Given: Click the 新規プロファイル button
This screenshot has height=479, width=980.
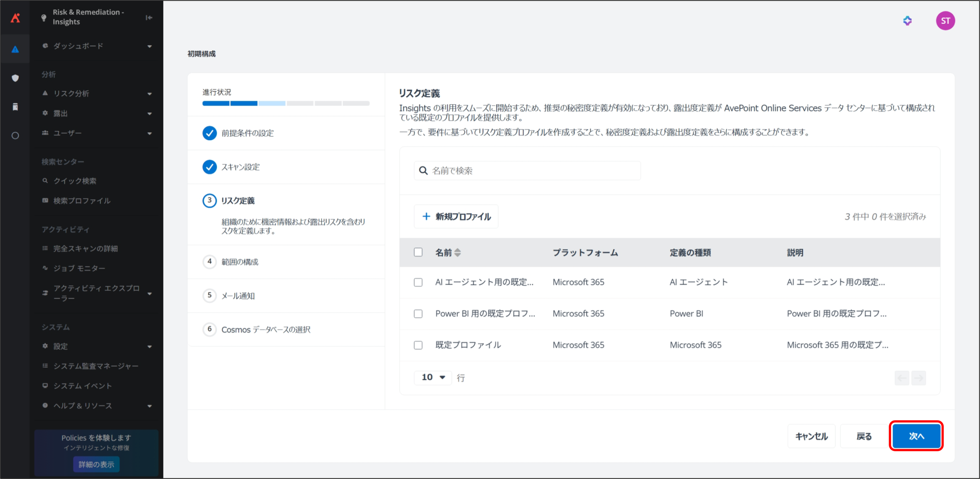Looking at the screenshot, I should point(456,217).
